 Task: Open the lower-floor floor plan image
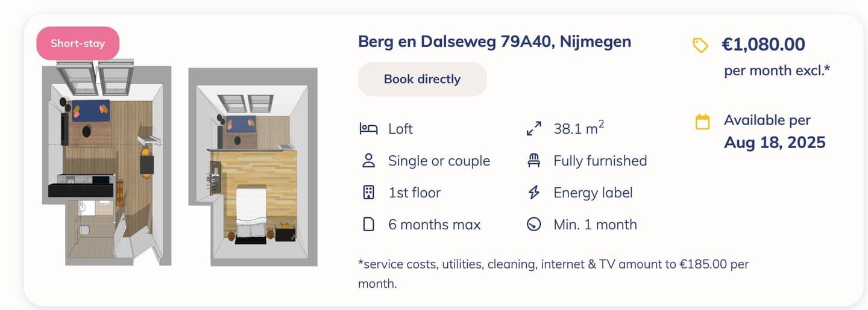tap(107, 166)
